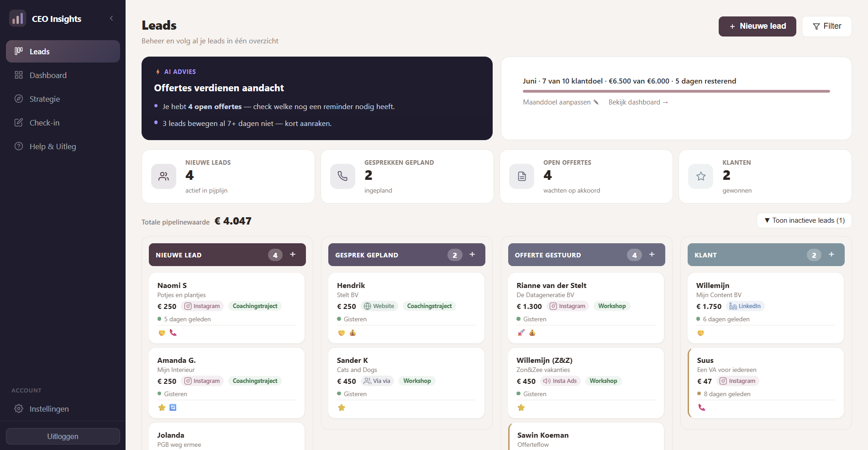Viewport: 868px width, 450px height.
Task: Click the handshake emoji on Hendrik card
Action: [x=342, y=333]
